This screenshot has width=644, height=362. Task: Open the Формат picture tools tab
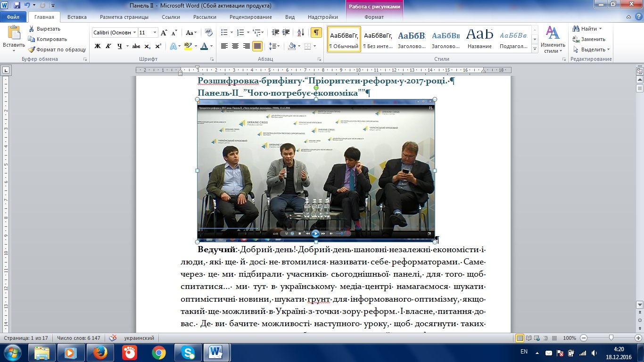(374, 17)
